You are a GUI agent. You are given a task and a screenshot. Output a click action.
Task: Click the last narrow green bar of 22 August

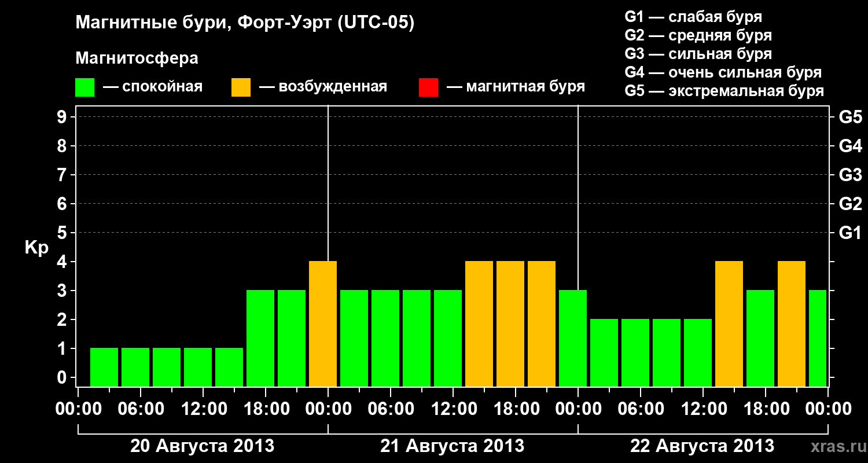click(x=818, y=338)
